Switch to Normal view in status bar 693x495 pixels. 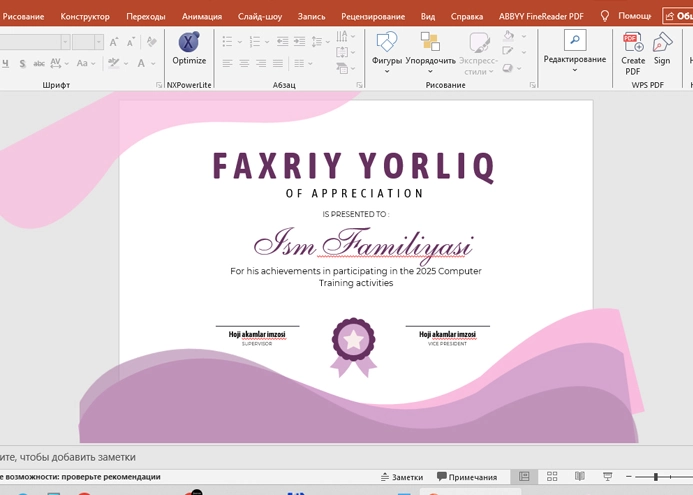click(524, 476)
